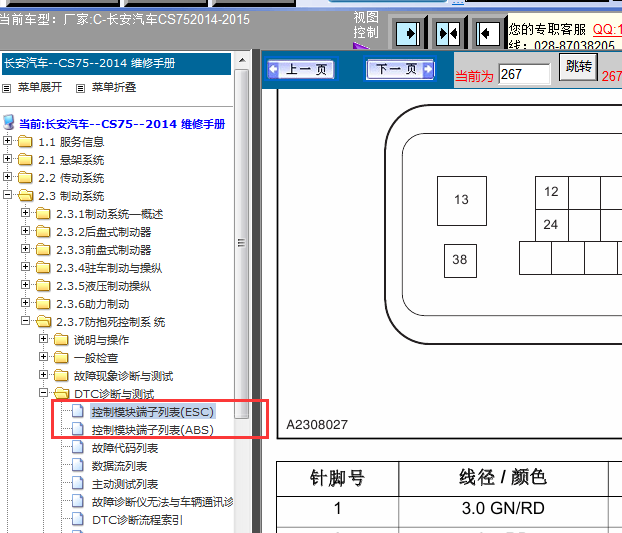This screenshot has height=533, width=622.
Task: Click the 菜单折叠 collapse-all icon
Action: pyautogui.click(x=80, y=88)
